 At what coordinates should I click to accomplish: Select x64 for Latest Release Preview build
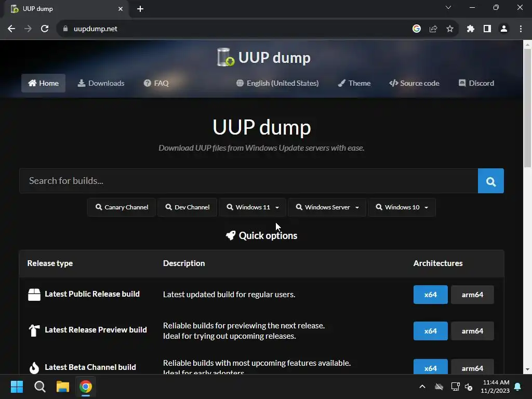pos(430,331)
